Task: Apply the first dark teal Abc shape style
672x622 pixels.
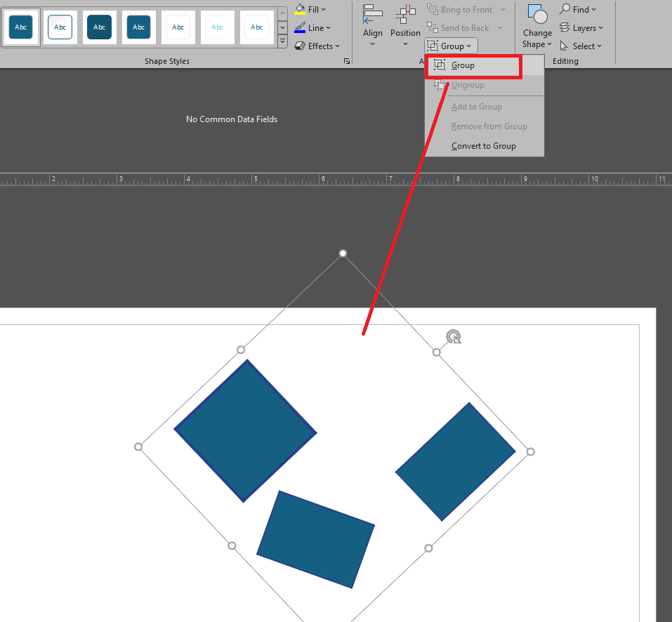Action: 20,27
